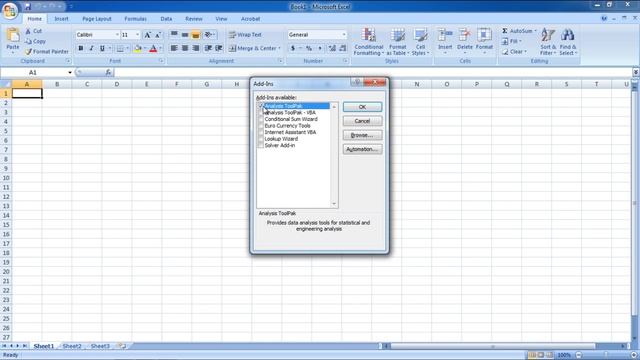Click the zoom slider in status bar
The width and height of the screenshot is (640, 360).
pos(606,355)
